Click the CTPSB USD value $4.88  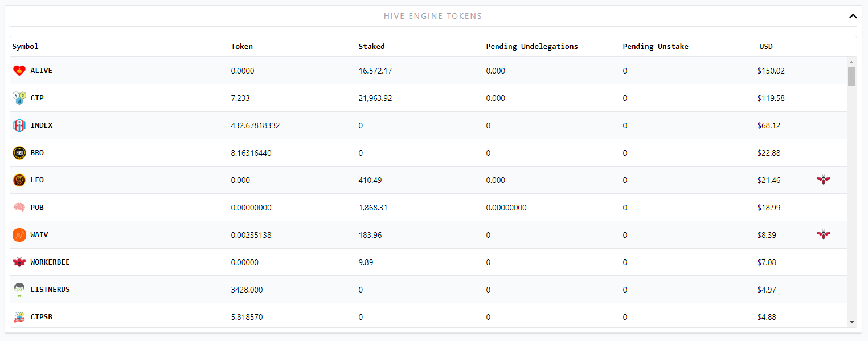pyautogui.click(x=767, y=317)
